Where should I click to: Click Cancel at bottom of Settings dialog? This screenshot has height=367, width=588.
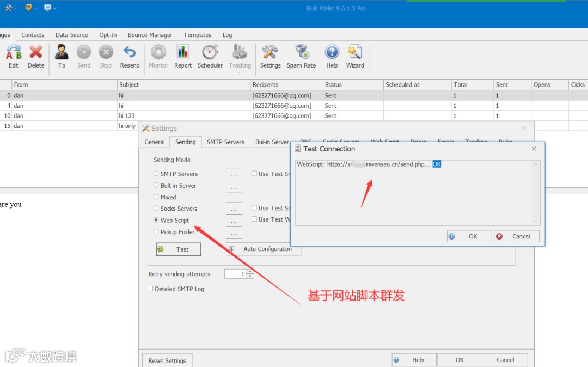click(x=505, y=360)
